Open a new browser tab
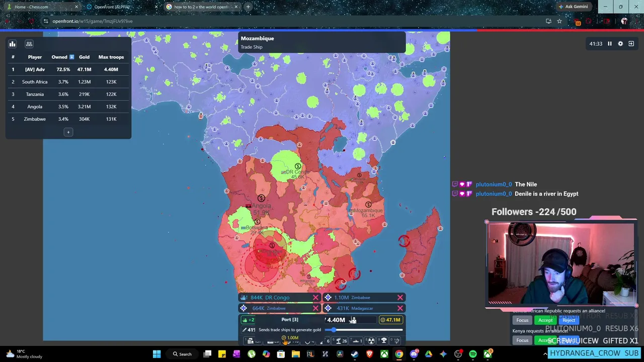 pos(248,7)
